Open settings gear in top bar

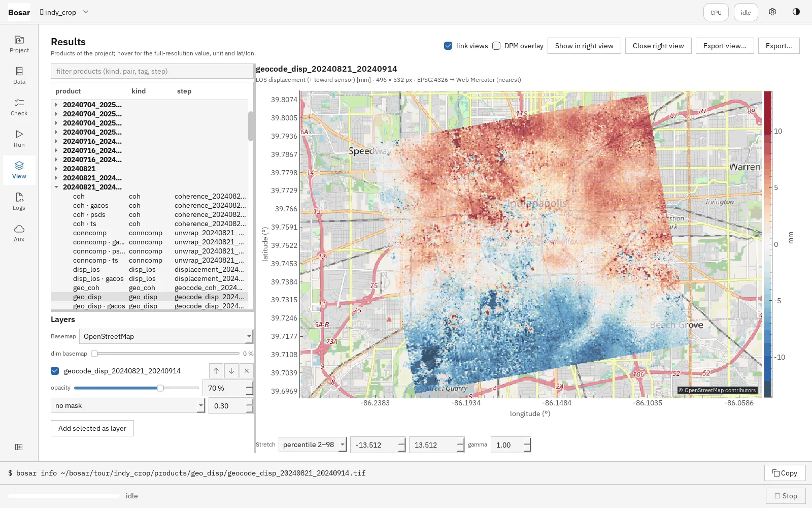click(772, 12)
